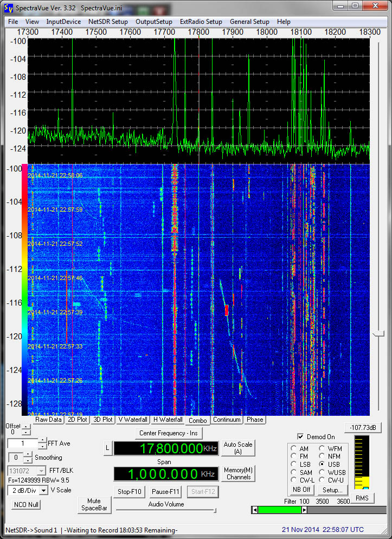Image resolution: width=392 pixels, height=539 pixels.
Task: Click the Auto Scale (A) button
Action: pos(238,448)
